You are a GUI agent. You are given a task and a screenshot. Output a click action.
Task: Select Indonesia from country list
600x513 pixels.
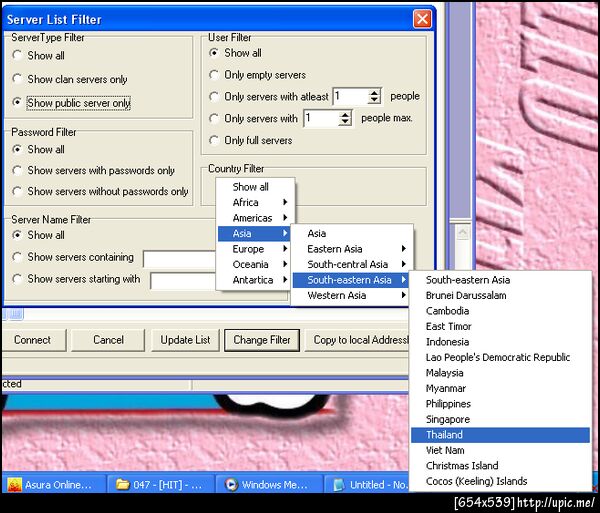click(500, 342)
